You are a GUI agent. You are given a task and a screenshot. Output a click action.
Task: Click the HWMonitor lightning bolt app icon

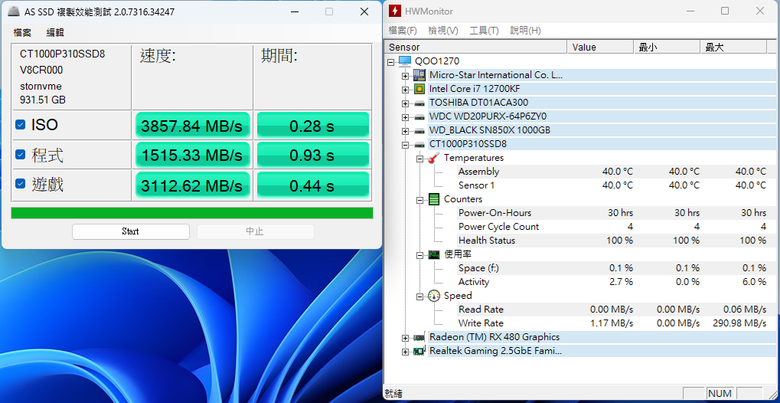[395, 11]
